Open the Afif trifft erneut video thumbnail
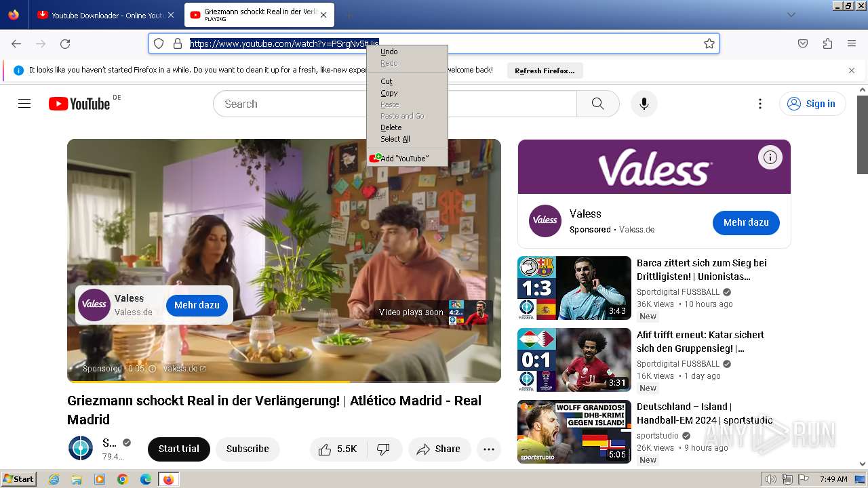 tap(574, 360)
